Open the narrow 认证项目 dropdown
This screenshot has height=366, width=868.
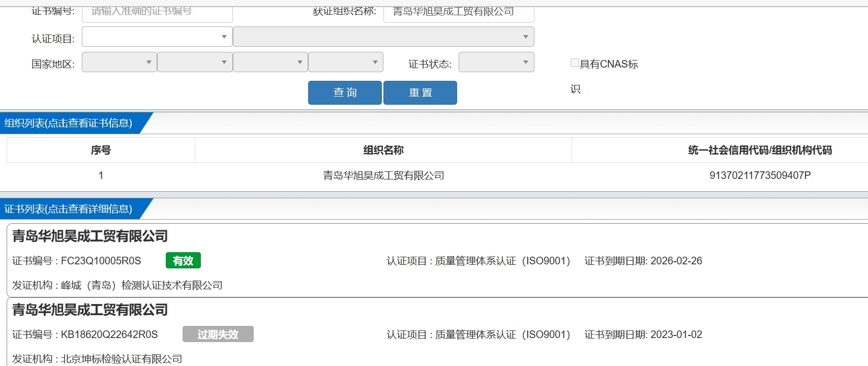[157, 37]
